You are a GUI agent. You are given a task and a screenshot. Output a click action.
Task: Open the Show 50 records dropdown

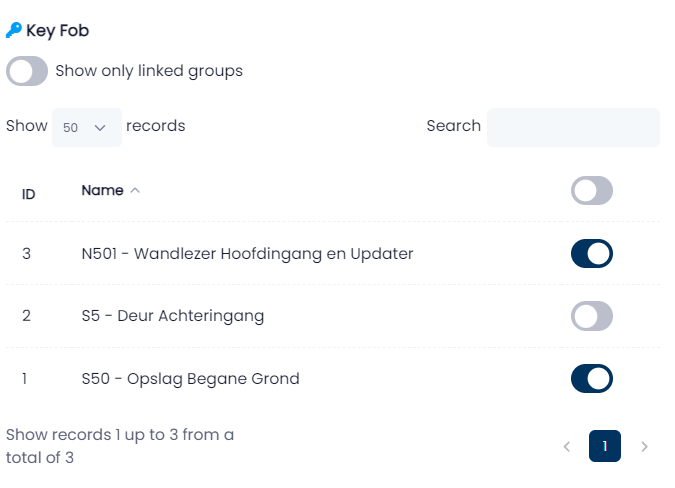(x=87, y=127)
